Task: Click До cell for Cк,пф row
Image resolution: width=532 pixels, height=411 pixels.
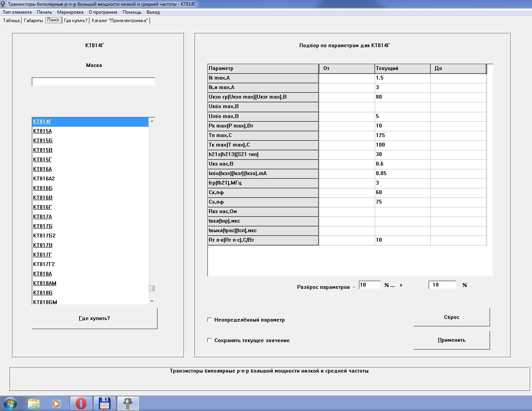Action: 459,193
